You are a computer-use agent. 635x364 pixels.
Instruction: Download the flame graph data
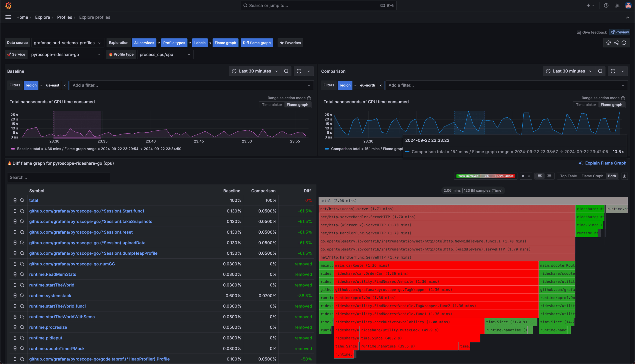(625, 176)
